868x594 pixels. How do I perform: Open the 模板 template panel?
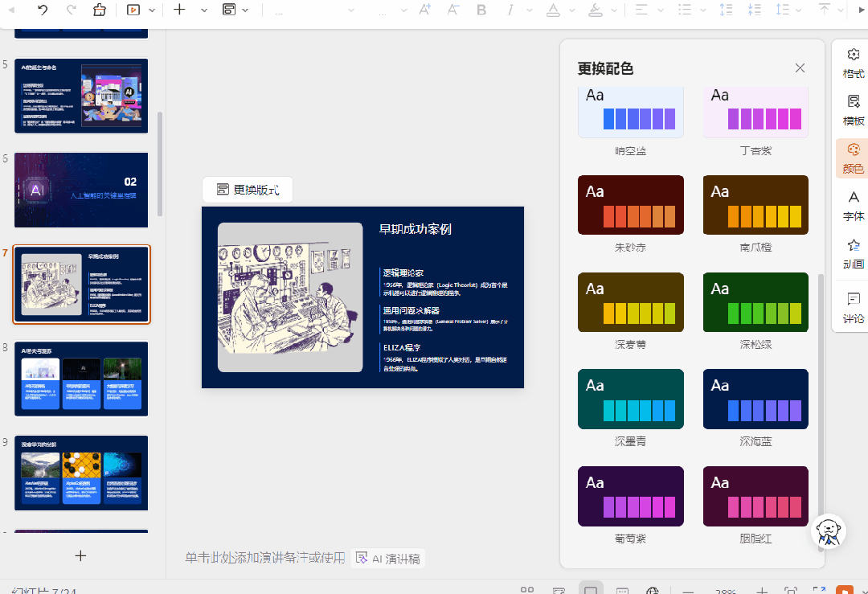[853, 111]
